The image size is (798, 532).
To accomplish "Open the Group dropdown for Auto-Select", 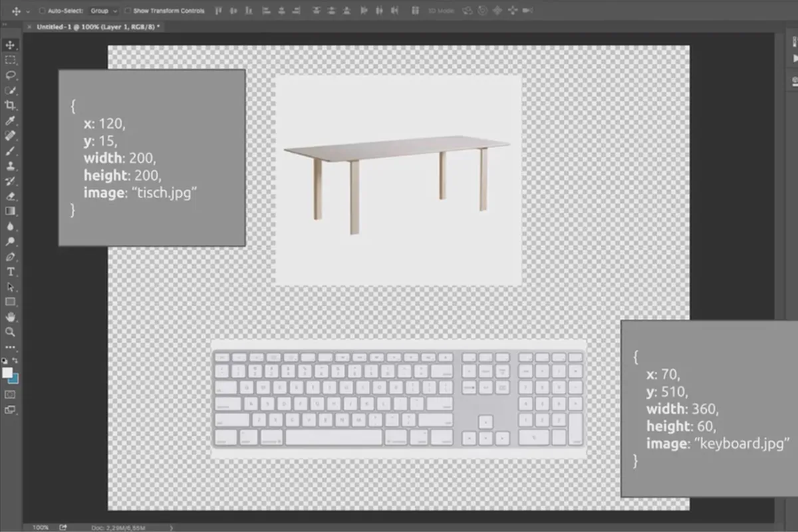I will tap(104, 11).
